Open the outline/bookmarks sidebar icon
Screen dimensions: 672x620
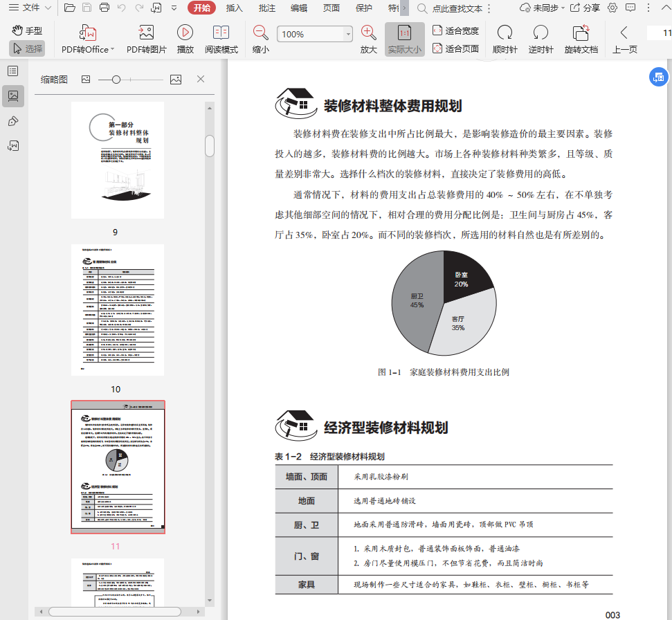click(x=13, y=71)
